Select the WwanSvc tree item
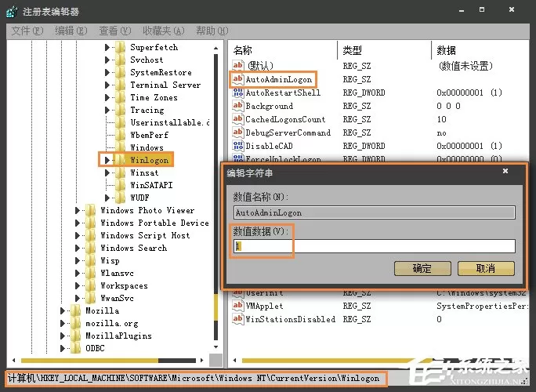536x392 pixels. (118, 298)
